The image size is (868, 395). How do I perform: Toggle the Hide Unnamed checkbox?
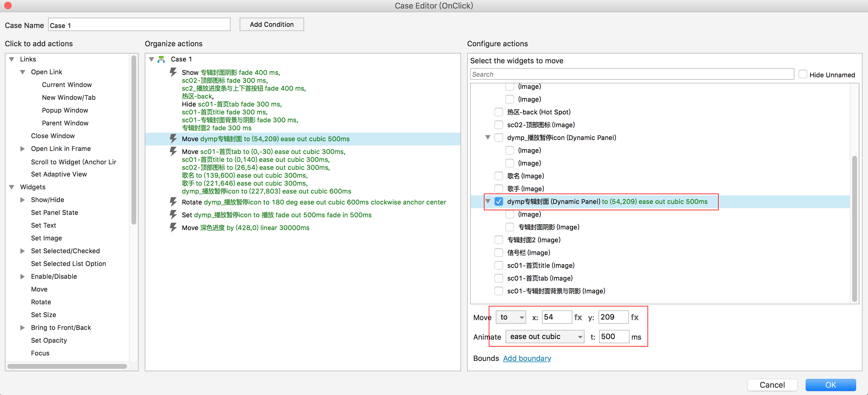point(803,75)
